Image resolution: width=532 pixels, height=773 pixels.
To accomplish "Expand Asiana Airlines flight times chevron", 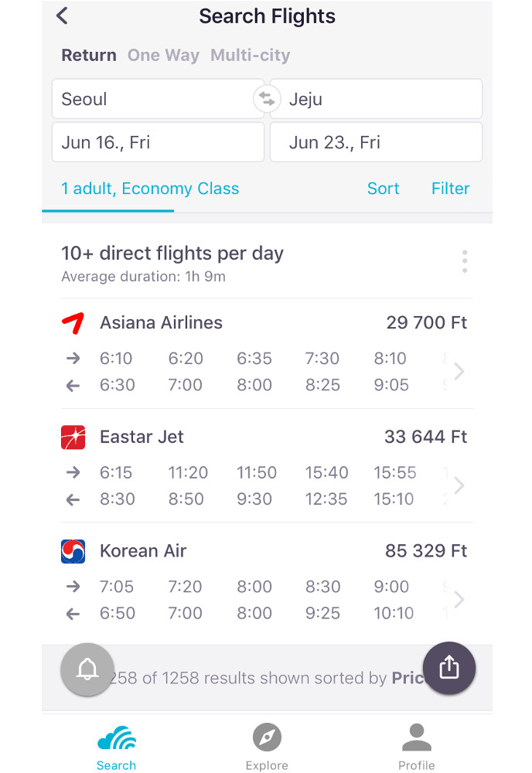I will pyautogui.click(x=459, y=371).
